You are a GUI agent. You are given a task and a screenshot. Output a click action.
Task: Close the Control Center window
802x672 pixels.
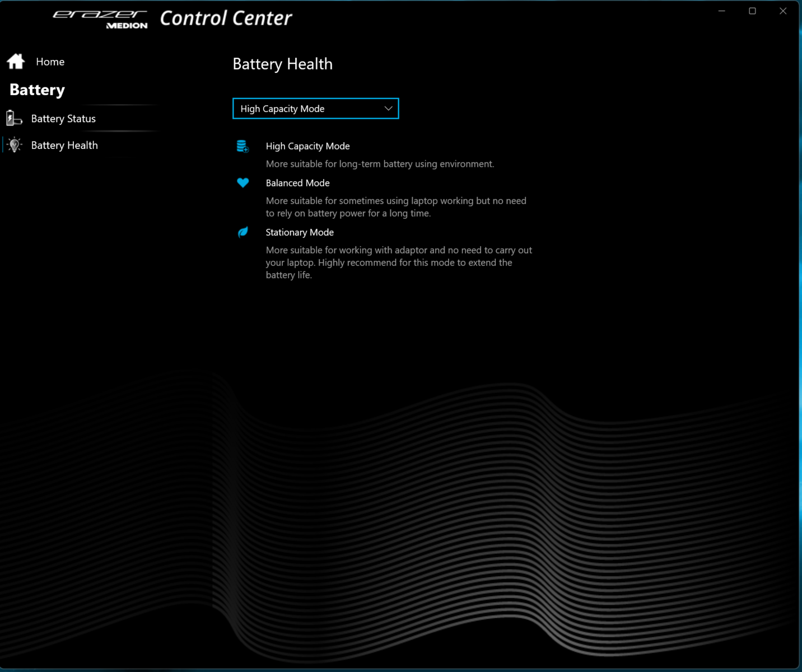pyautogui.click(x=783, y=11)
